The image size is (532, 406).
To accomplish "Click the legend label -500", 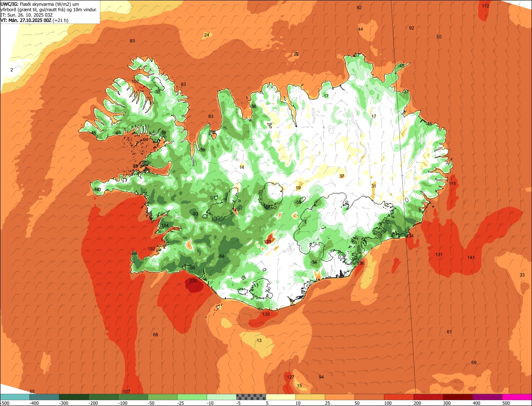I will [x=5, y=403].
